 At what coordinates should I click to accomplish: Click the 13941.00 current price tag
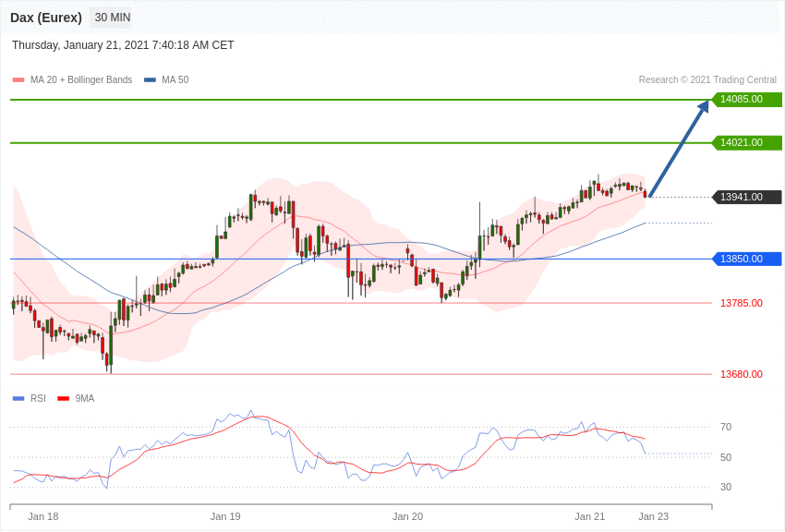pos(746,197)
